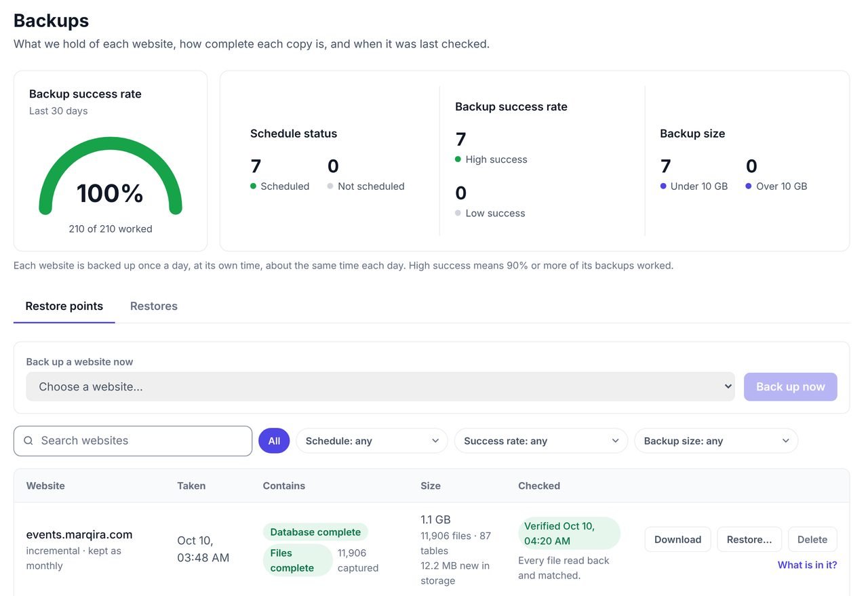Click the Contains column header
Image resolution: width=868 pixels, height=596 pixels.
point(284,485)
